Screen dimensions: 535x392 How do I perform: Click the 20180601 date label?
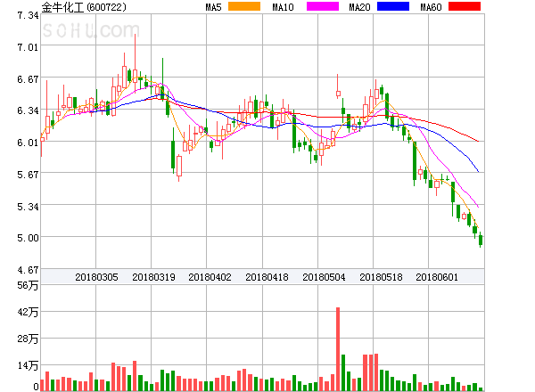tap(437, 277)
